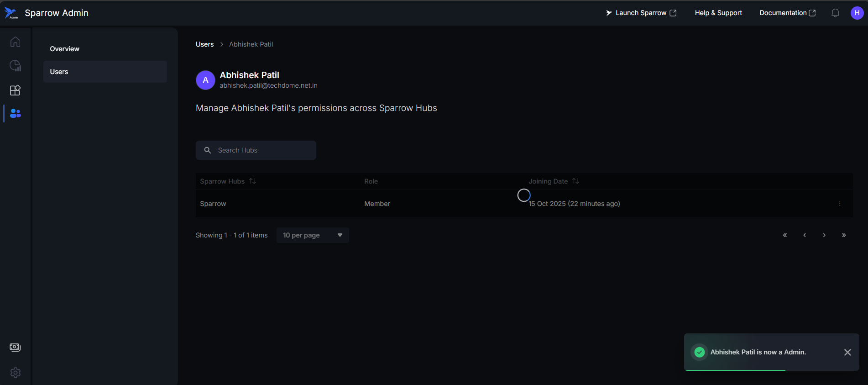Open row options for Sparrow hub
Image resolution: width=868 pixels, height=385 pixels.
click(x=839, y=204)
